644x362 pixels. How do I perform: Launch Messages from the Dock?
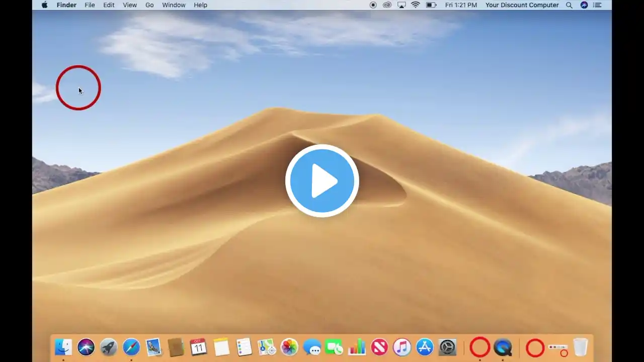pos(312,347)
